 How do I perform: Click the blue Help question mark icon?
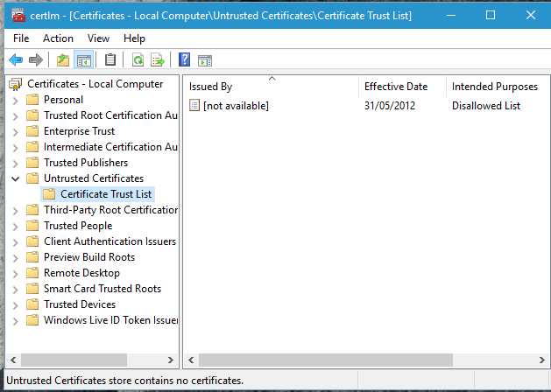[x=184, y=60]
